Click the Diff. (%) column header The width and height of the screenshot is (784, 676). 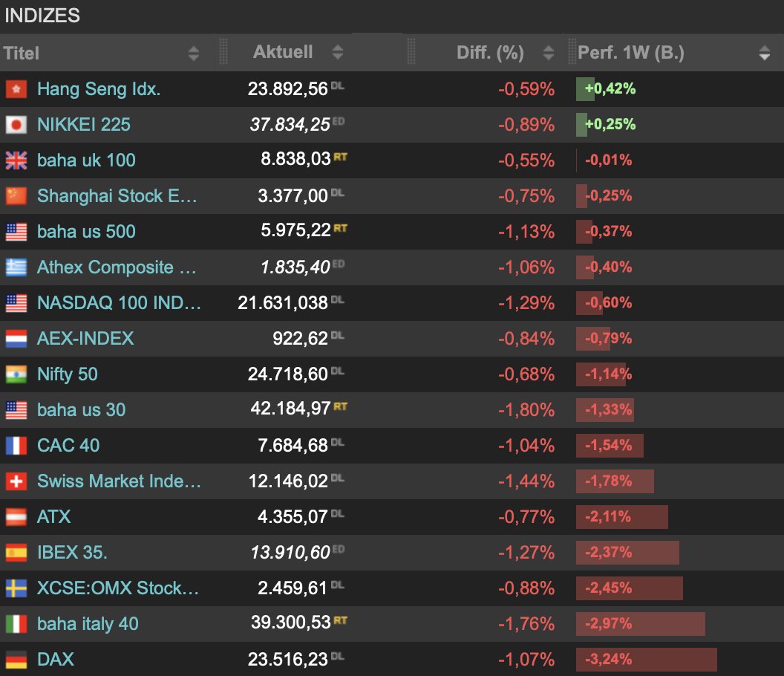click(490, 53)
